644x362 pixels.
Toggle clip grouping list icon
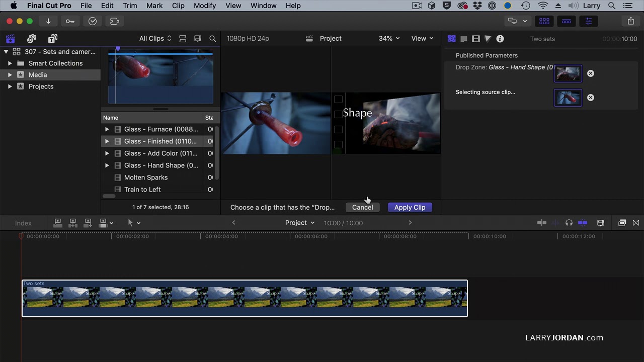tap(183, 39)
